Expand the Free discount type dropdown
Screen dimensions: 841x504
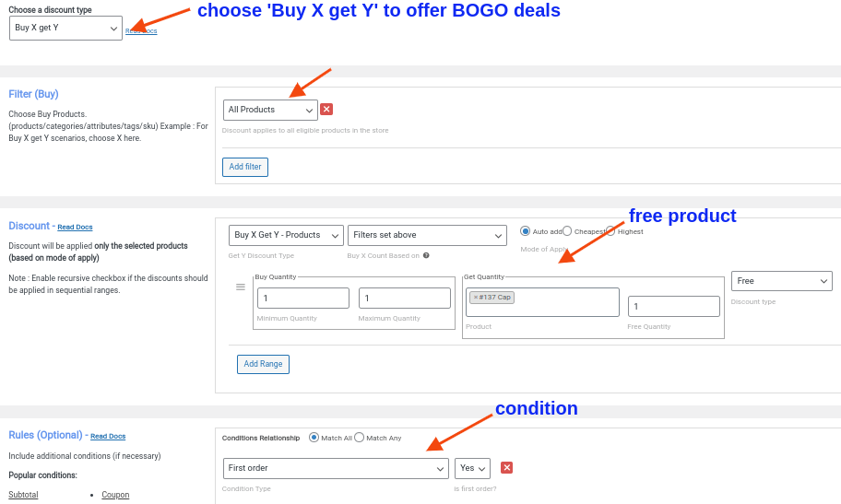781,281
